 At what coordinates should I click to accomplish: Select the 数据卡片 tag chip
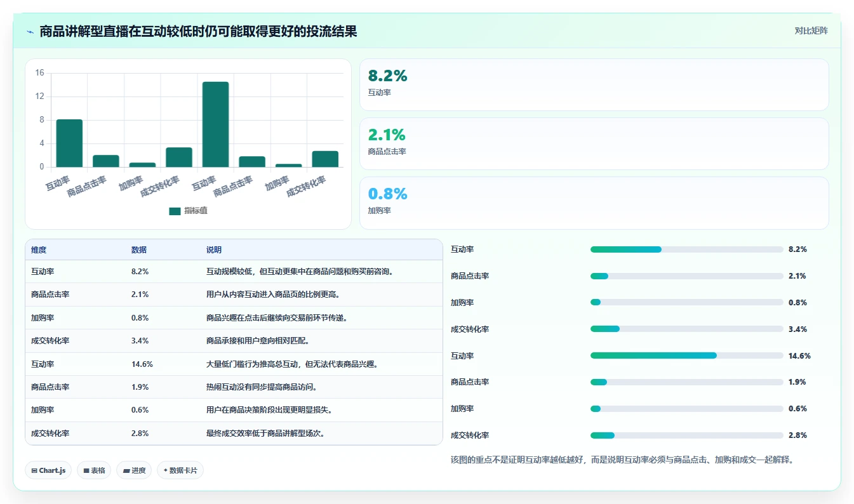point(180,470)
